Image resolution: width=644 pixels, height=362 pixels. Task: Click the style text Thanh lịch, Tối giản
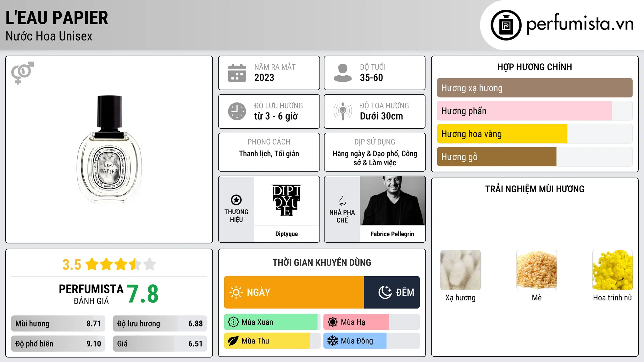[x=269, y=154]
